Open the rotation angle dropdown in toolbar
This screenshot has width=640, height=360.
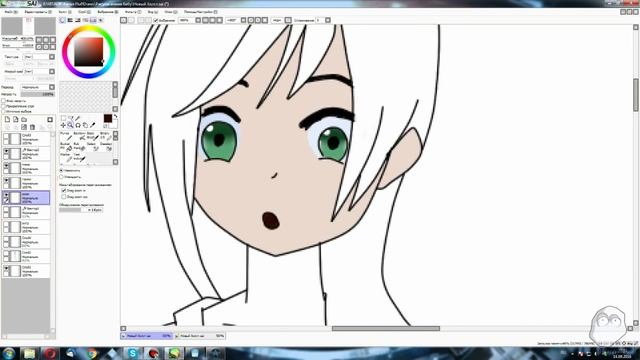pos(243,20)
